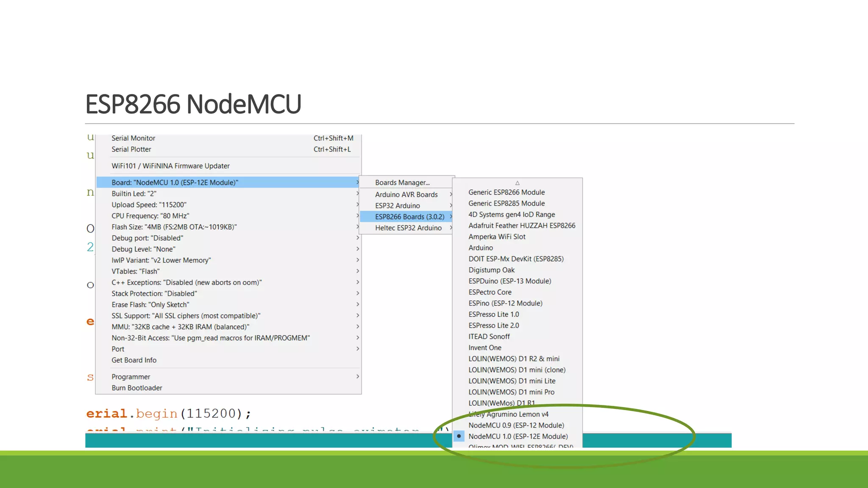
Task: Open the Serial Plotter menu entry
Action: (x=131, y=149)
